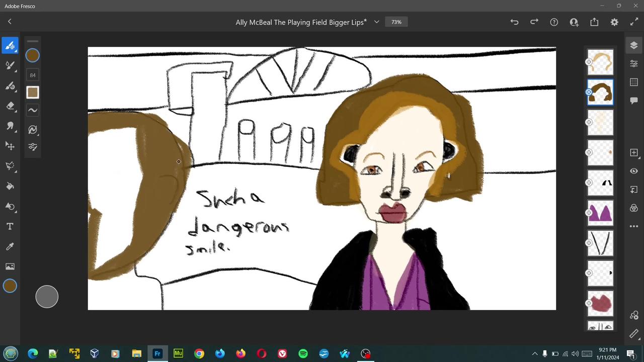This screenshot has width=644, height=362.
Task: Open the Help menu
Action: [554, 22]
